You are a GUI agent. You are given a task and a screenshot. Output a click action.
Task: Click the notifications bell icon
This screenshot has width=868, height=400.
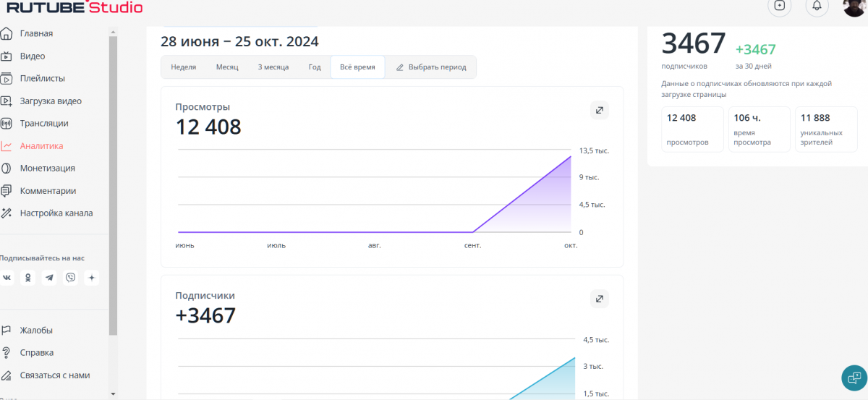pyautogui.click(x=817, y=6)
